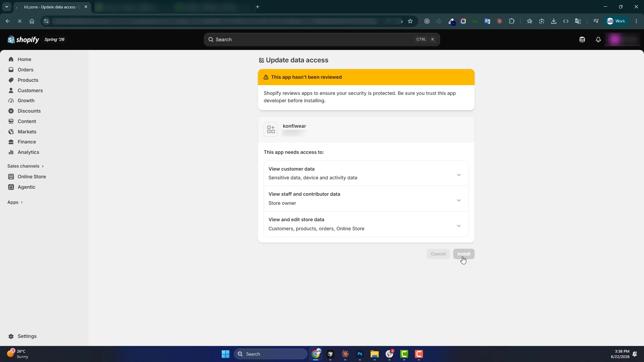Open Slack from taskbar
This screenshot has height=362, width=644.
(389, 354)
